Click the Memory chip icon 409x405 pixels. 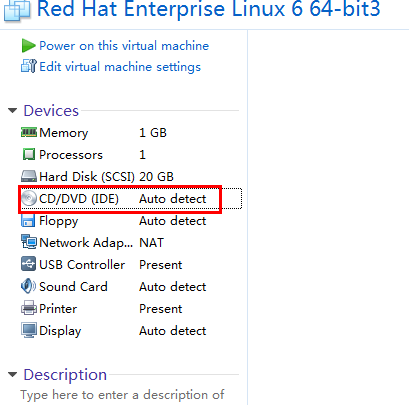point(29,132)
